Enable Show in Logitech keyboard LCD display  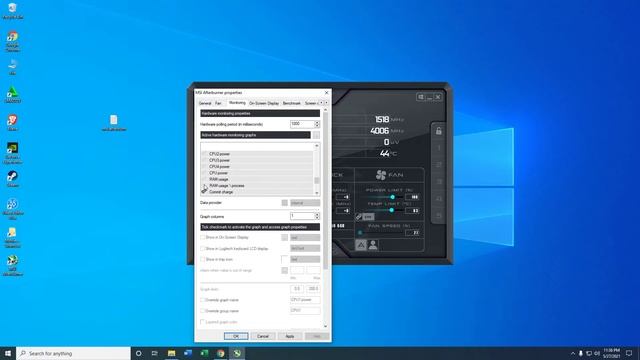202,248
